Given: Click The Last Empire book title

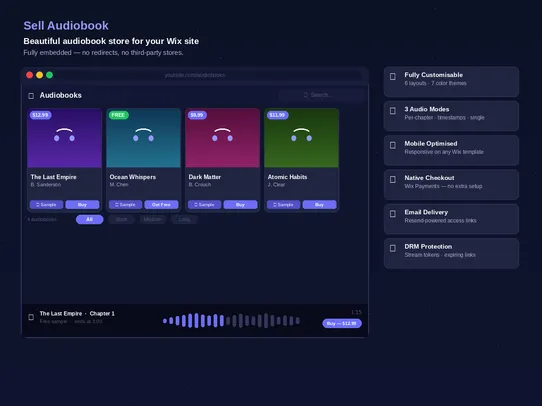Looking at the screenshot, I should pyautogui.click(x=54, y=177).
